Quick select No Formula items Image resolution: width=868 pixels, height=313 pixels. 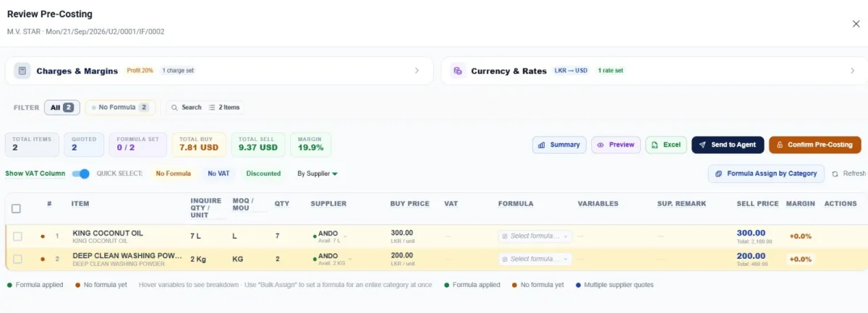[x=173, y=173]
